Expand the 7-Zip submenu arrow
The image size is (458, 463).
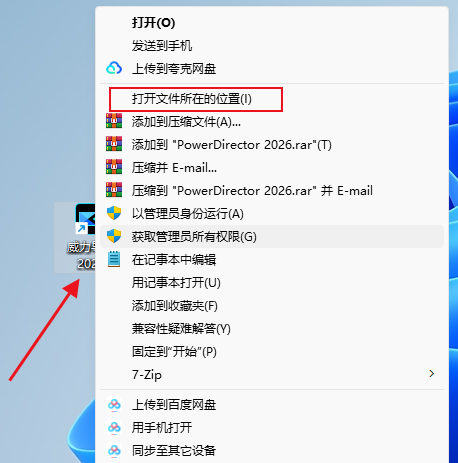pos(432,374)
